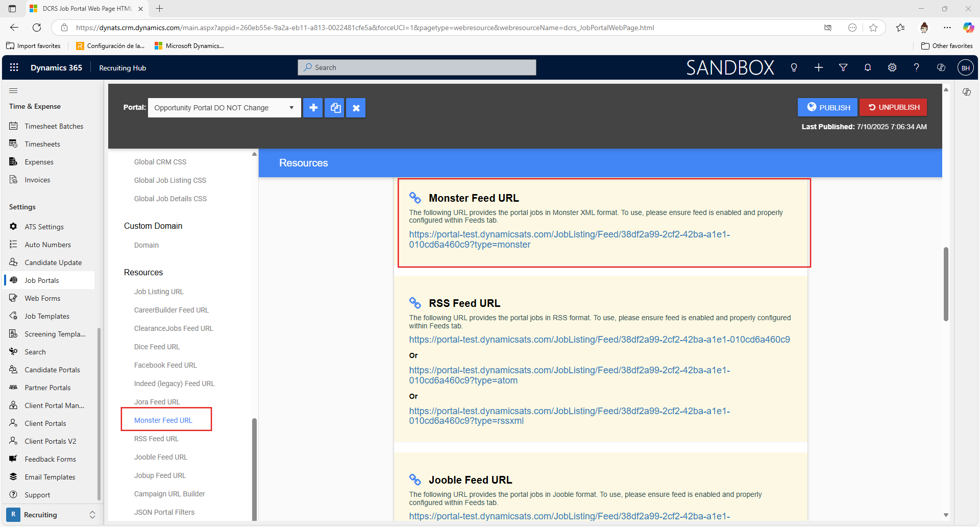The width and height of the screenshot is (980, 527).
Task: Click the RSS Feed URL link icon
Action: tap(415, 303)
